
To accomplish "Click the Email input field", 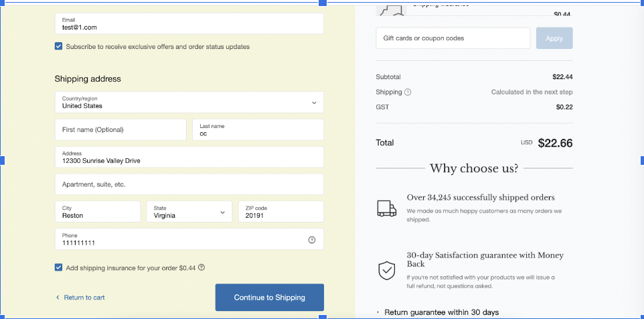I will click(x=189, y=24).
